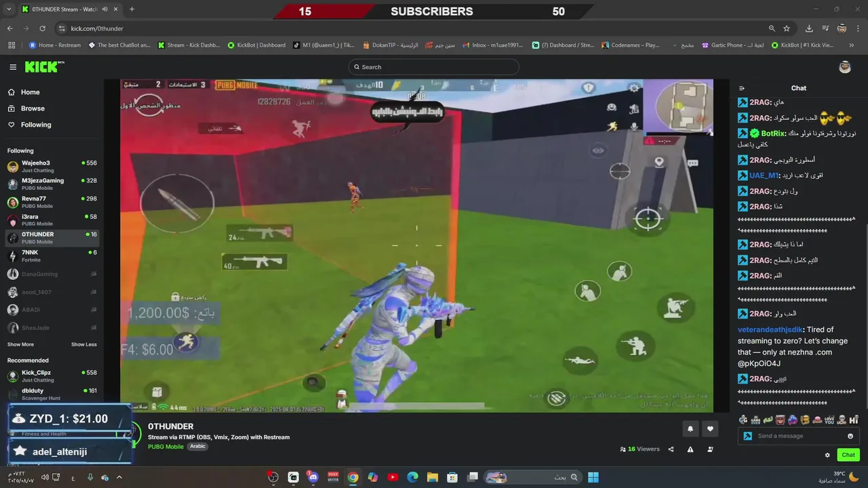The image size is (868, 488).
Task: Open Codenames bookmark
Action: [x=631, y=45]
